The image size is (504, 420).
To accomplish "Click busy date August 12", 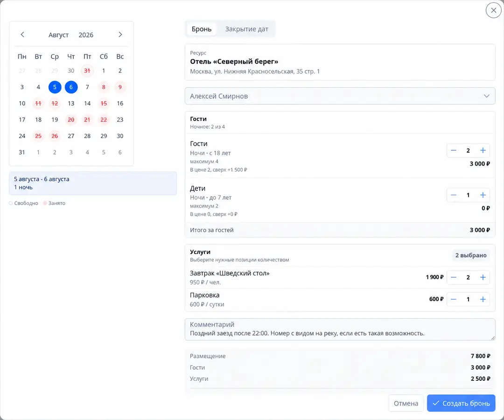I will (x=55, y=104).
